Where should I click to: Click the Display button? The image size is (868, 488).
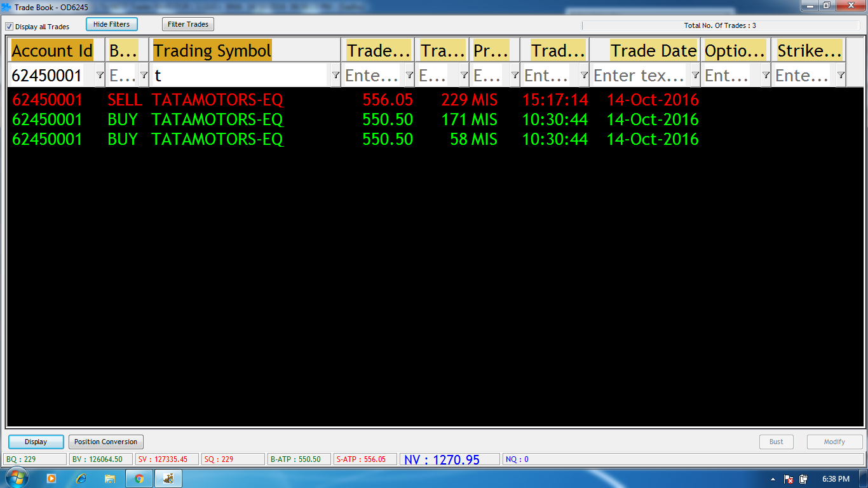(36, 442)
